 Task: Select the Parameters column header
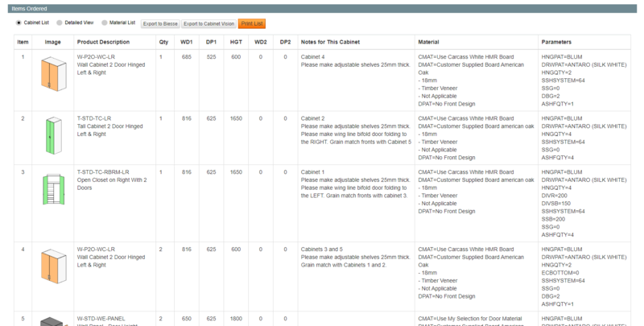coord(557,41)
